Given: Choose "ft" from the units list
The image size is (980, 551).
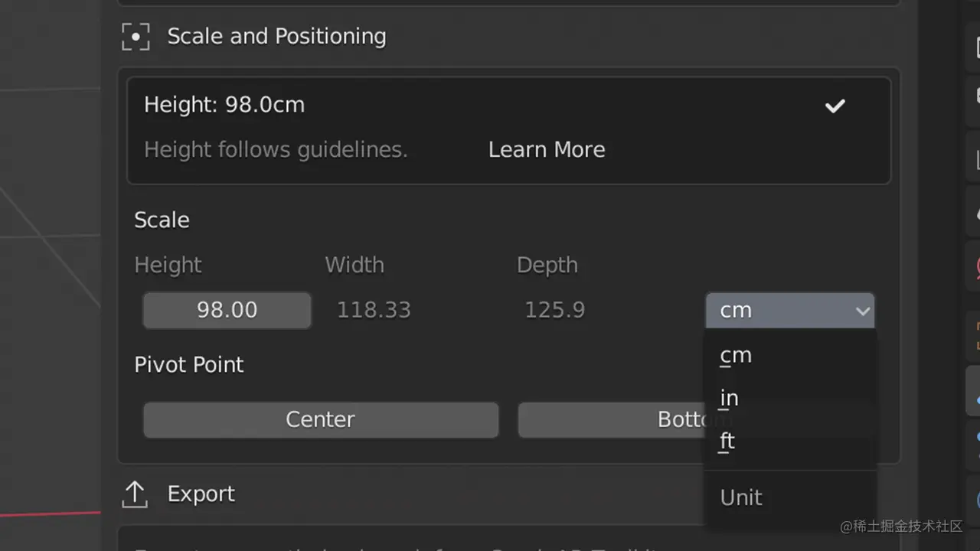Looking at the screenshot, I should coord(727,441).
